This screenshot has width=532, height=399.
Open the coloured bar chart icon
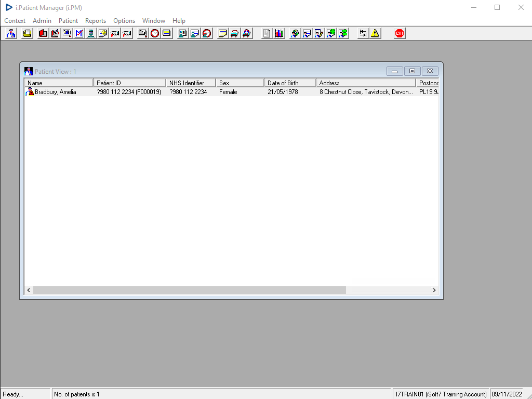pyautogui.click(x=279, y=33)
